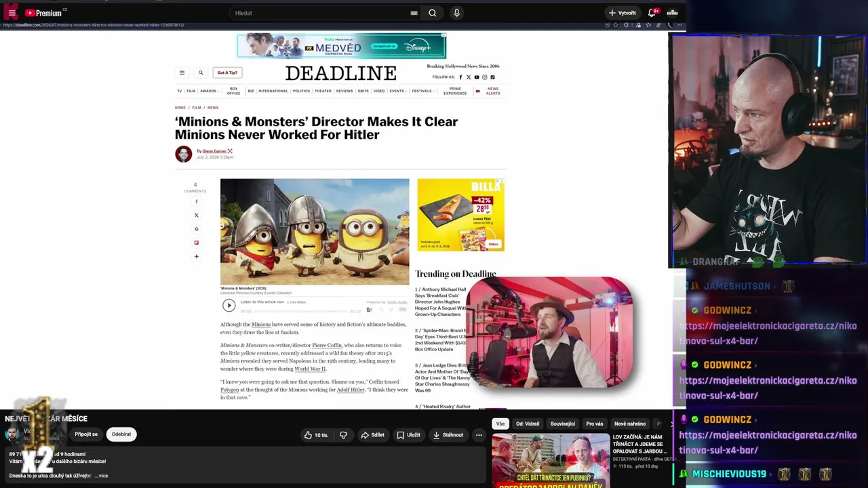Viewport: 868px width, 488px height.
Task: Share the article via Google sidebar icon
Action: click(x=197, y=229)
